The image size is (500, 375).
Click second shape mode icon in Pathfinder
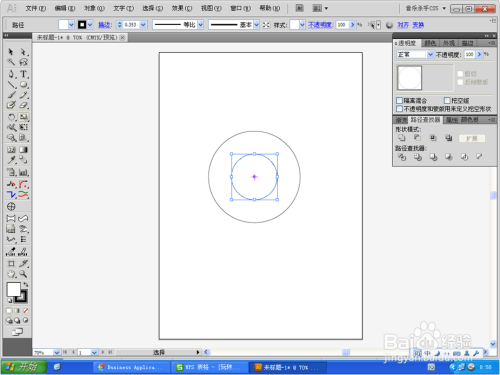pos(417,138)
